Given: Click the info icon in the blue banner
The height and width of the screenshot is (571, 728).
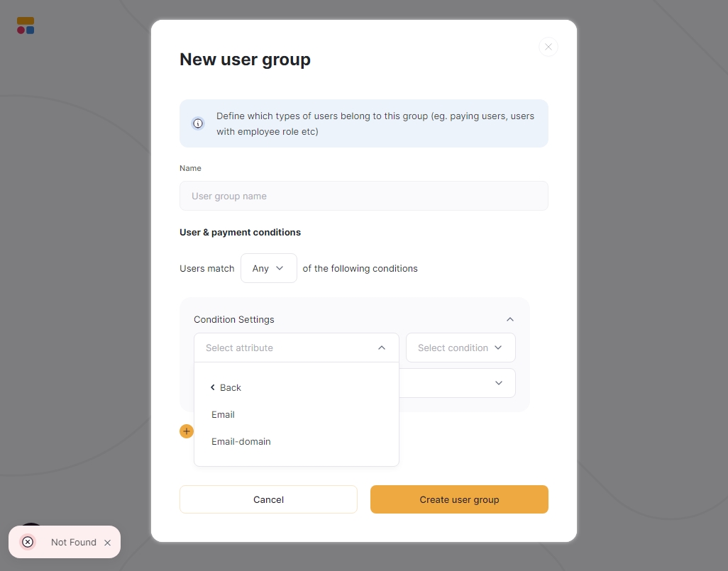Looking at the screenshot, I should click(198, 123).
